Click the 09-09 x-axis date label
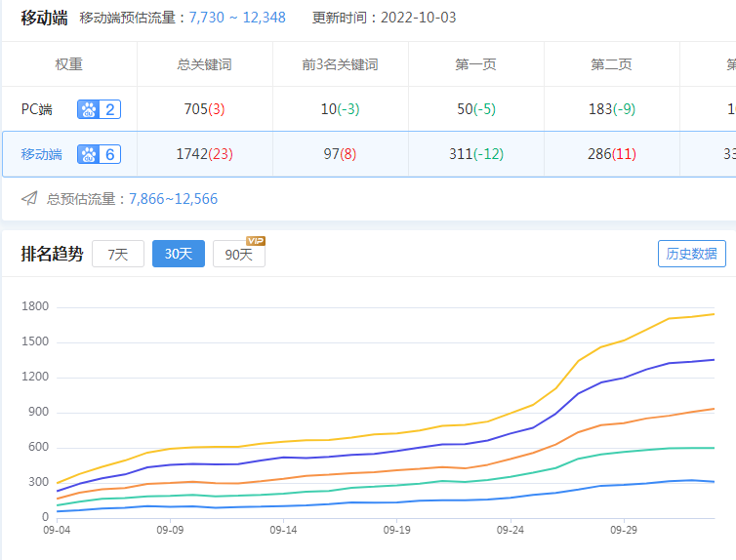 point(170,530)
